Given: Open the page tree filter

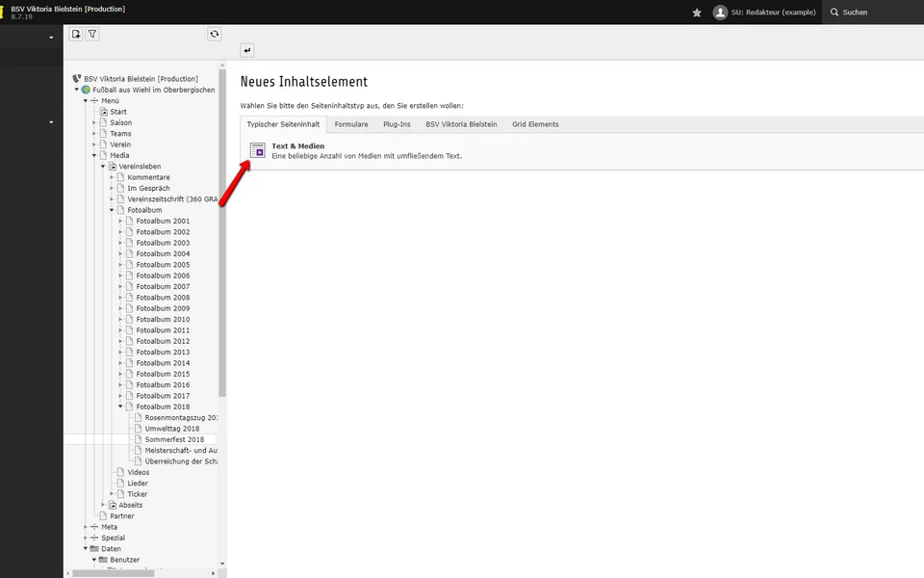Looking at the screenshot, I should pos(92,34).
